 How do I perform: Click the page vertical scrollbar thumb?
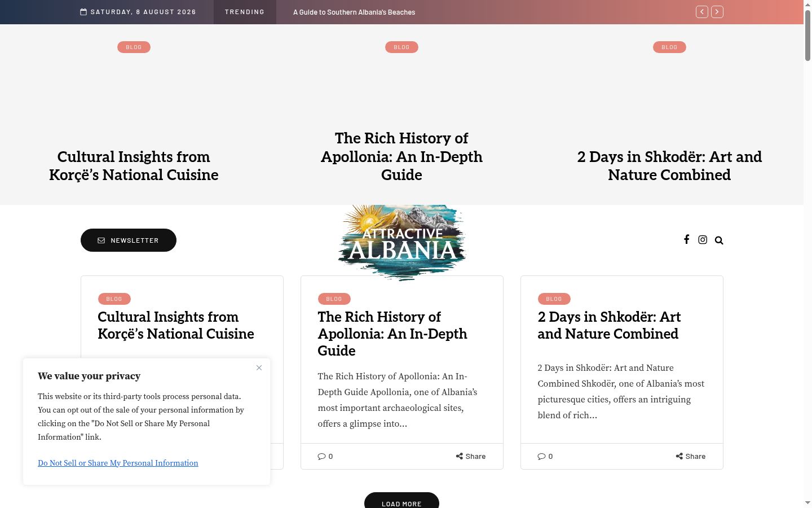click(x=807, y=35)
